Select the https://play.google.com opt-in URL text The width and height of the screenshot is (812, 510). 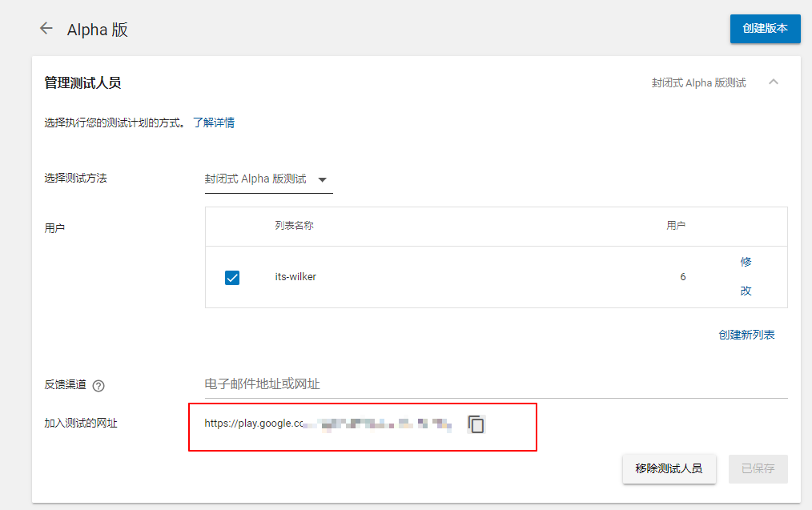point(328,424)
